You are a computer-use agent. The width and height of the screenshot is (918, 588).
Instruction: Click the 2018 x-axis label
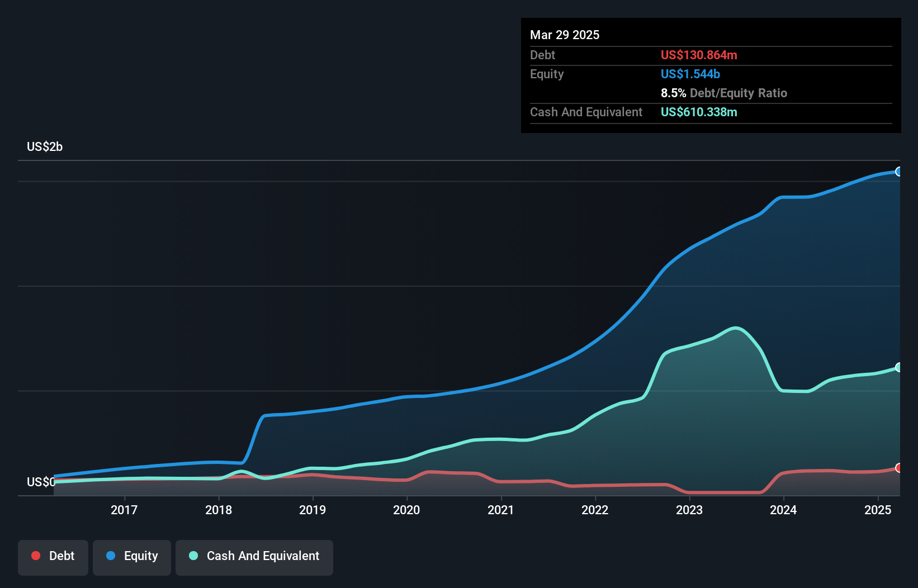pyautogui.click(x=219, y=510)
